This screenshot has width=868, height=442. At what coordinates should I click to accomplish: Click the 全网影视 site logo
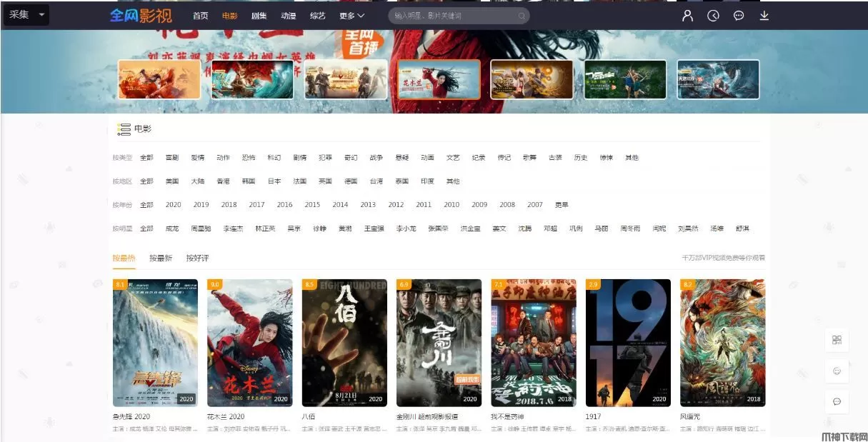pyautogui.click(x=141, y=15)
